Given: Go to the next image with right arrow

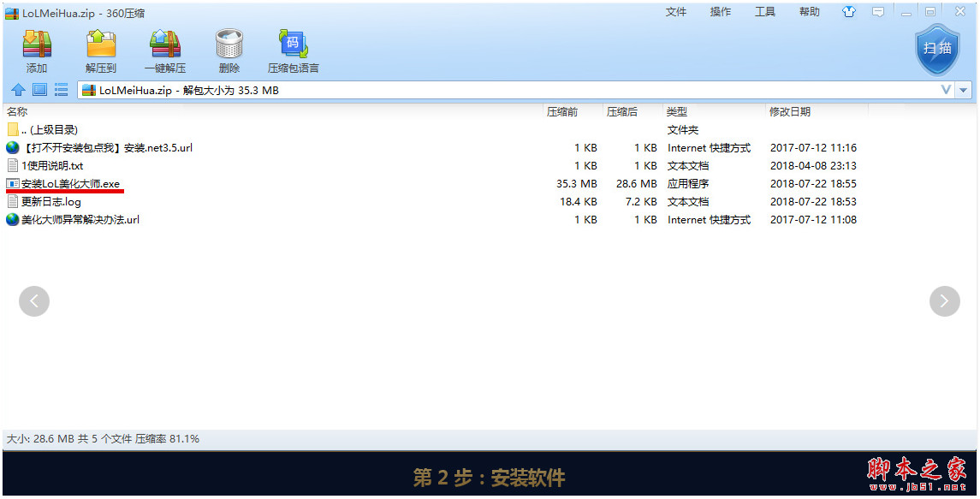Looking at the screenshot, I should tap(945, 301).
